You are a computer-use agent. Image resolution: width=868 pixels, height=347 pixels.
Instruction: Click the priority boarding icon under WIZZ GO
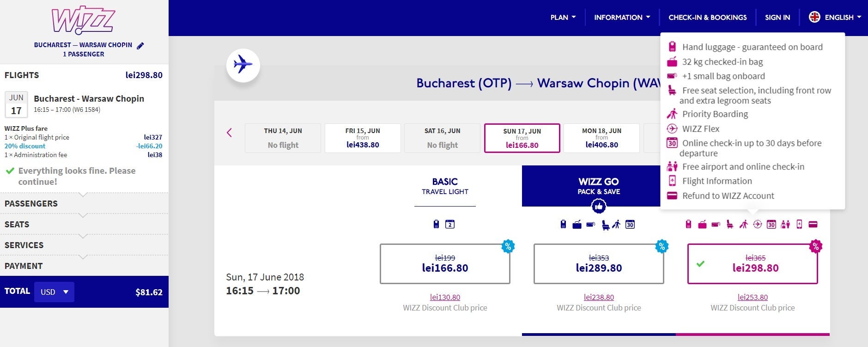coord(616,225)
